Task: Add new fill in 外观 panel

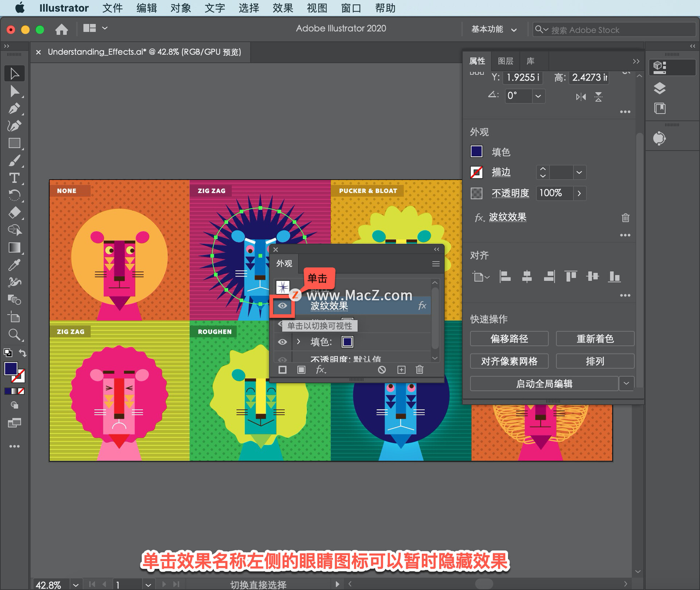Action: (301, 370)
